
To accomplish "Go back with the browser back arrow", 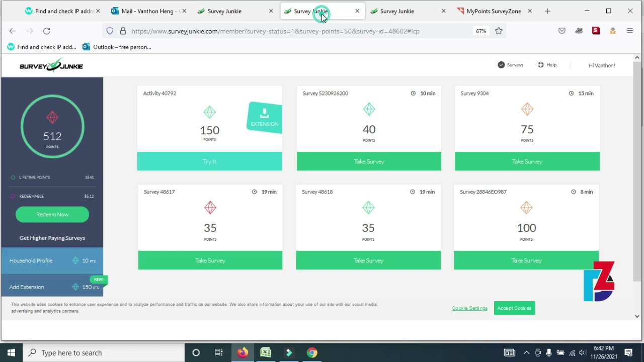I will [13, 31].
